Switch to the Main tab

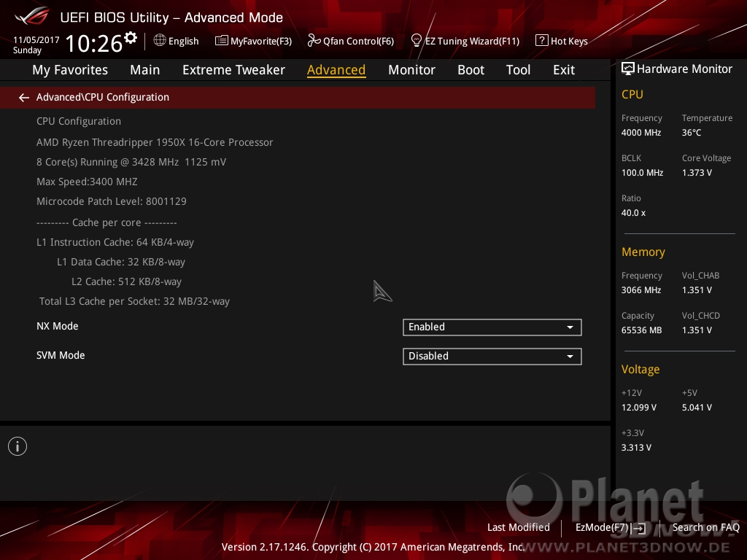(145, 70)
